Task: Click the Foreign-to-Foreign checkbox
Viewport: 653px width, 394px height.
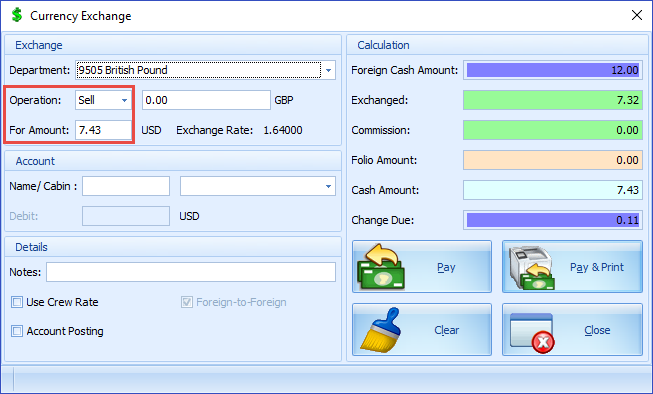Action: pyautogui.click(x=187, y=302)
